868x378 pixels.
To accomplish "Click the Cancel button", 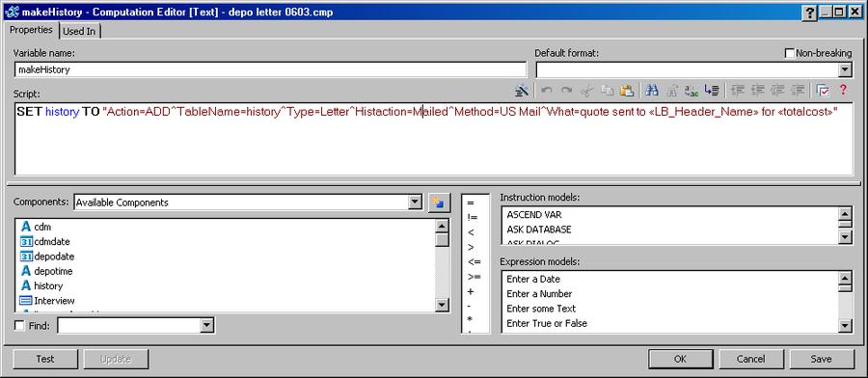I will 751,359.
